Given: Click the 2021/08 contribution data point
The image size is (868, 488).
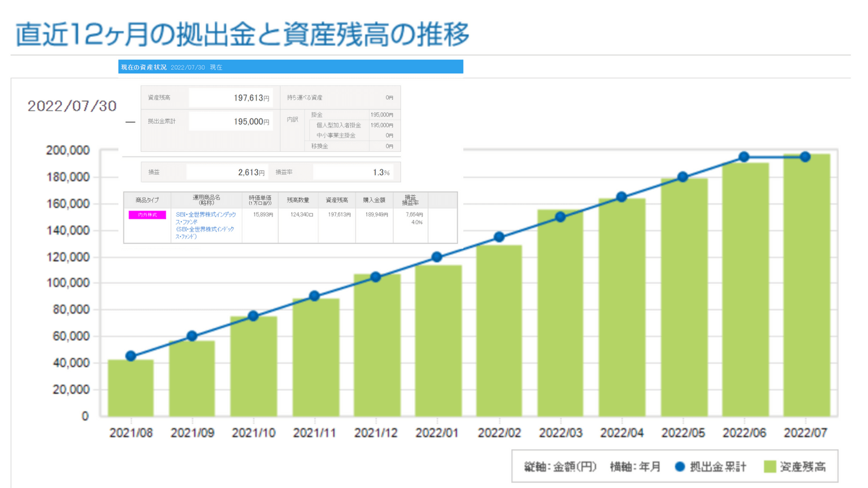Looking at the screenshot, I should point(131,356).
